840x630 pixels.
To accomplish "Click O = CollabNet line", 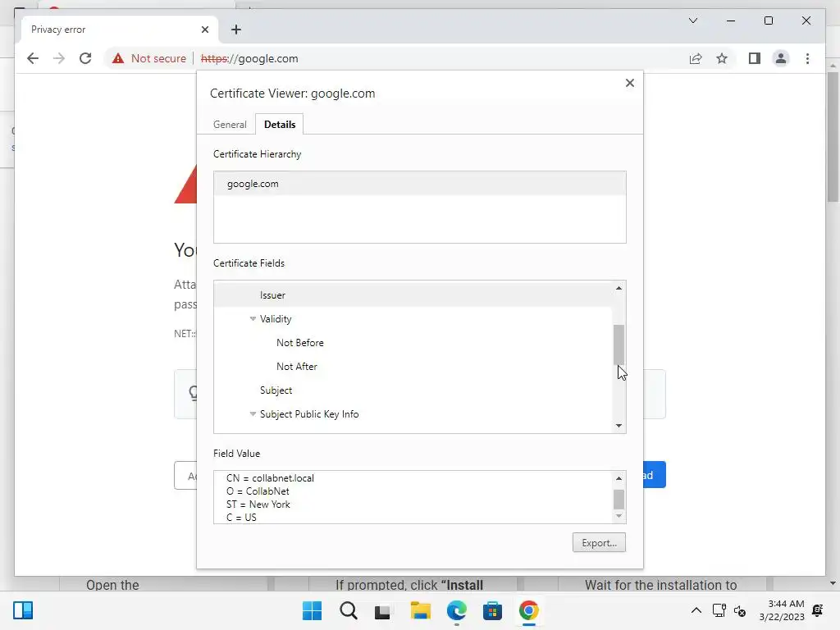I will coord(258,491).
